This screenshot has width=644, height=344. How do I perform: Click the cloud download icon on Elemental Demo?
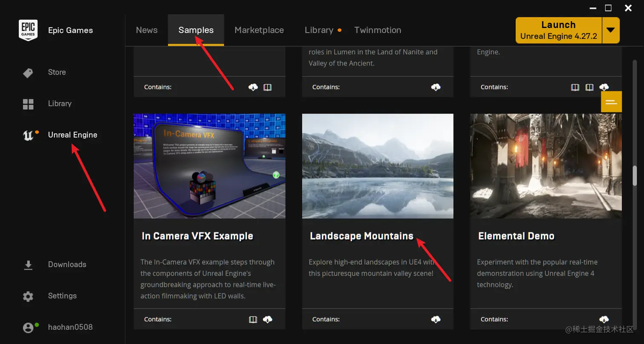click(x=604, y=319)
